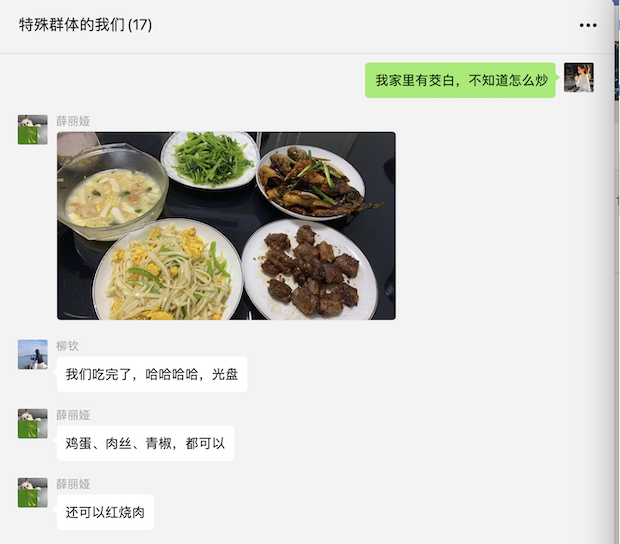Select message 鸡蛋、肉丝、青椒，都可以
This screenshot has height=544, width=620.
[x=146, y=443]
